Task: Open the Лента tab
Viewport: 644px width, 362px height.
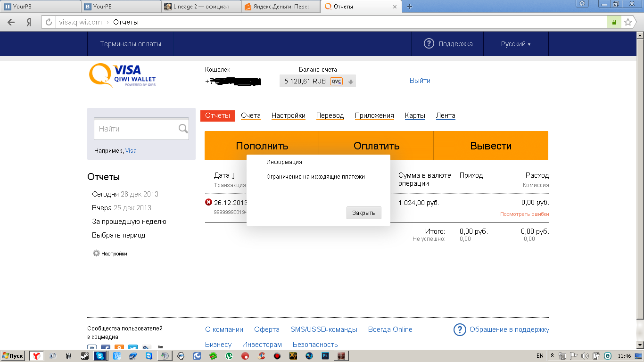Action: pos(446,115)
